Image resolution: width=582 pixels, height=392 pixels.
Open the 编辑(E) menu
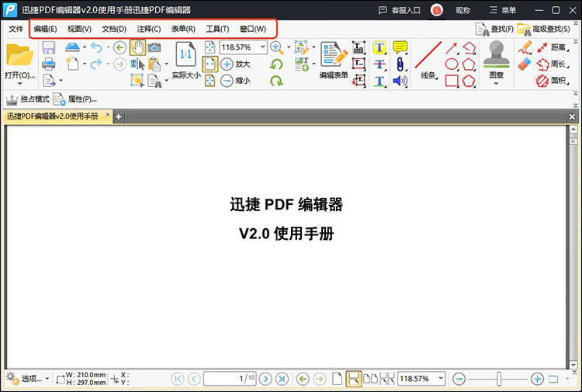pyautogui.click(x=45, y=29)
